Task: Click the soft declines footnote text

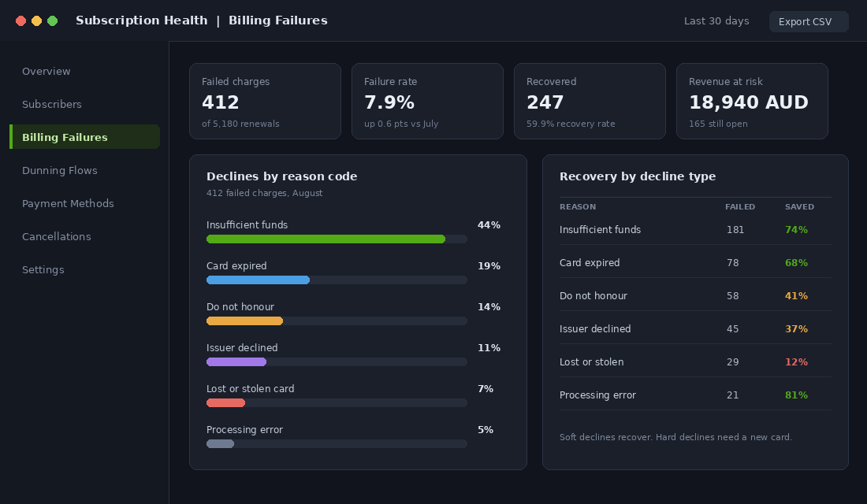Action: coord(675,437)
